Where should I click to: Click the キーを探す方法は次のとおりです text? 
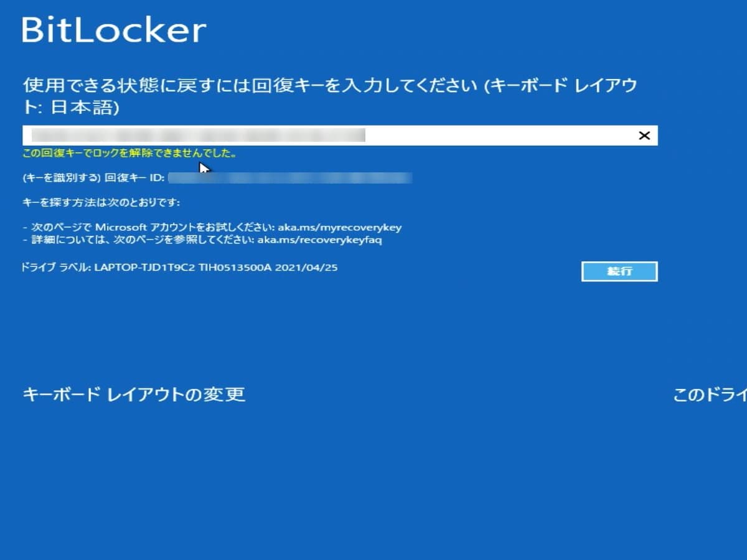click(101, 202)
